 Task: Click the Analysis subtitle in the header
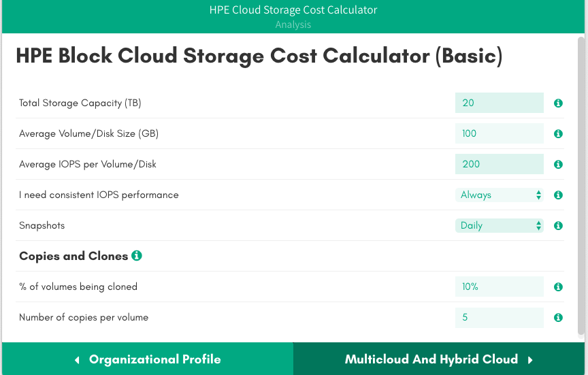[x=293, y=25]
